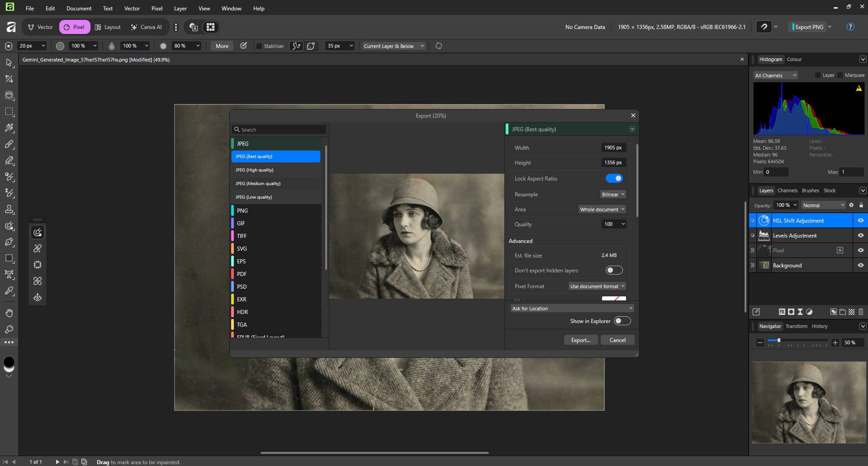Viewport: 868px width, 466px height.
Task: Switch to the Channels tab
Action: (787, 190)
